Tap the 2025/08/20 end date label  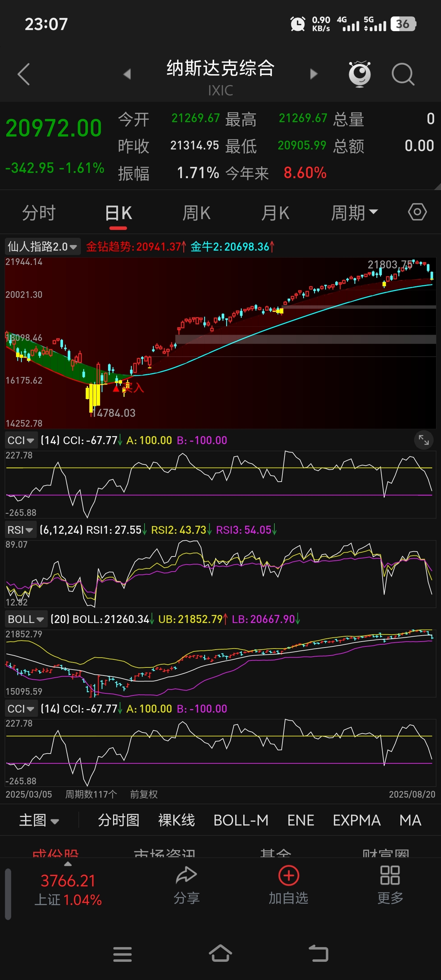point(412,794)
